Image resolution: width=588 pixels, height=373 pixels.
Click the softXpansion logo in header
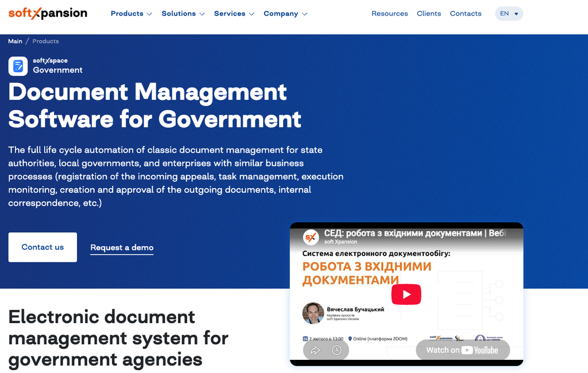coord(48,14)
